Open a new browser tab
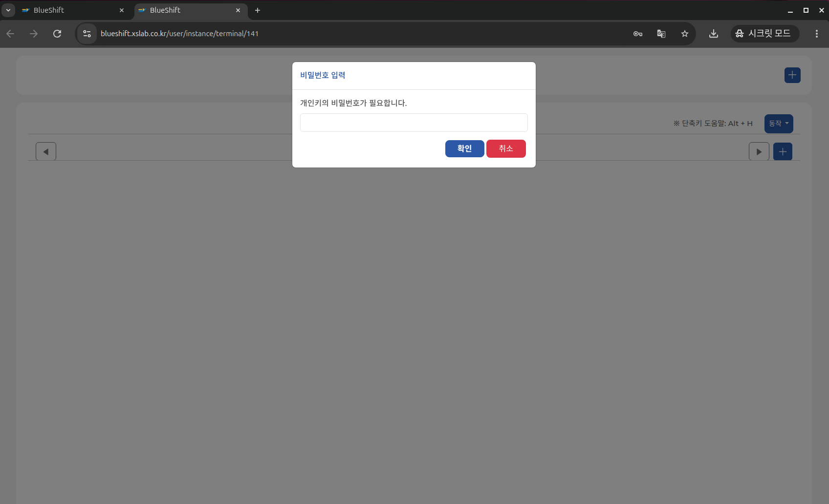The width and height of the screenshot is (829, 504). (x=258, y=10)
